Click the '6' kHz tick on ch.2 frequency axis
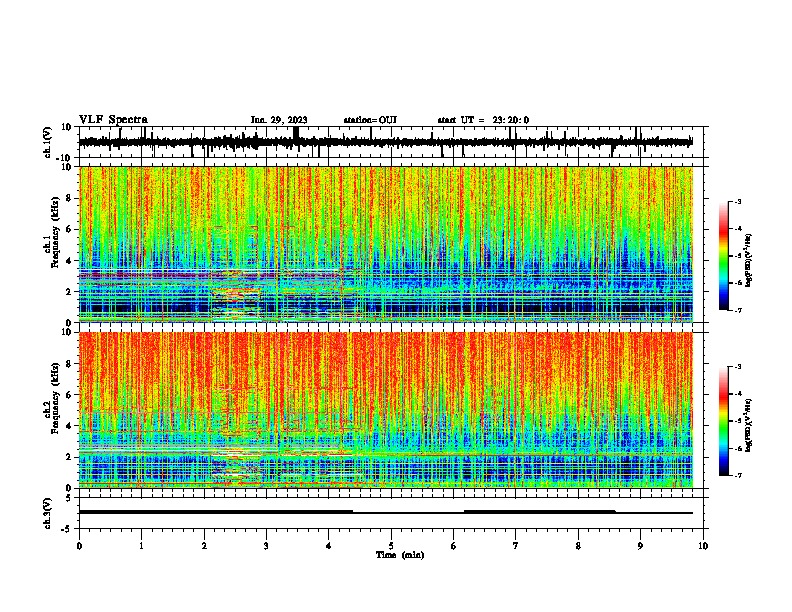Screen dimensions: 792x612 point(69,395)
